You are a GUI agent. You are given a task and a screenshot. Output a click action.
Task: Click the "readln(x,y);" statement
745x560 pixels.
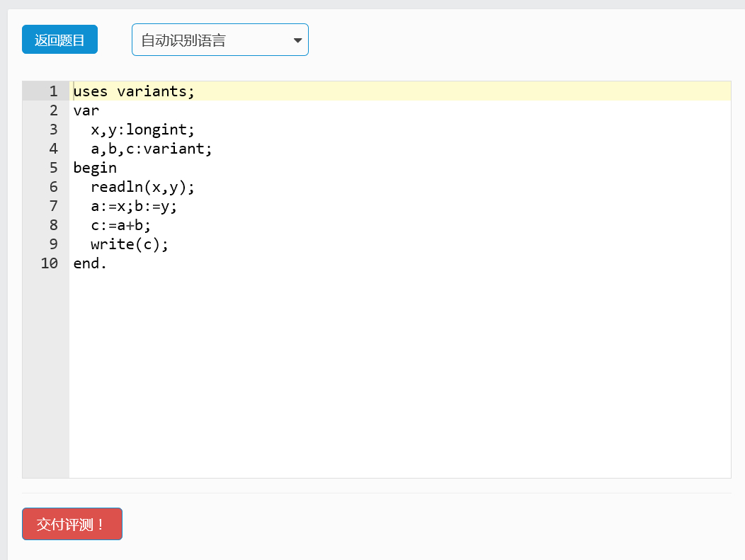point(142,187)
